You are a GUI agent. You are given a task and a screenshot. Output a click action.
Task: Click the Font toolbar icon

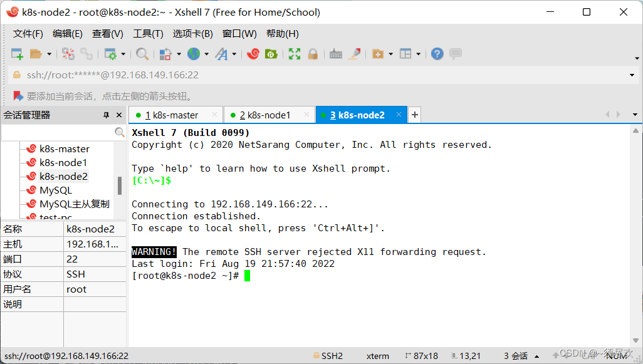pyautogui.click(x=221, y=54)
